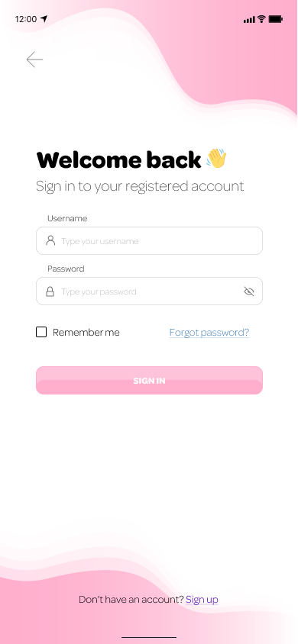Click the waving hand emoji
Screen dimensions: 298x644
coord(216,158)
